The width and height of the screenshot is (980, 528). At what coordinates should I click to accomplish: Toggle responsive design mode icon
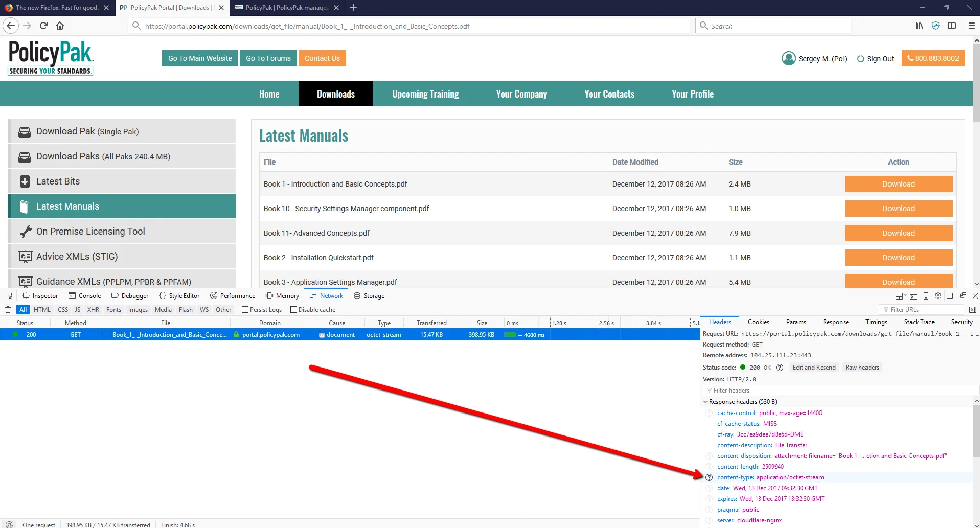pyautogui.click(x=926, y=296)
